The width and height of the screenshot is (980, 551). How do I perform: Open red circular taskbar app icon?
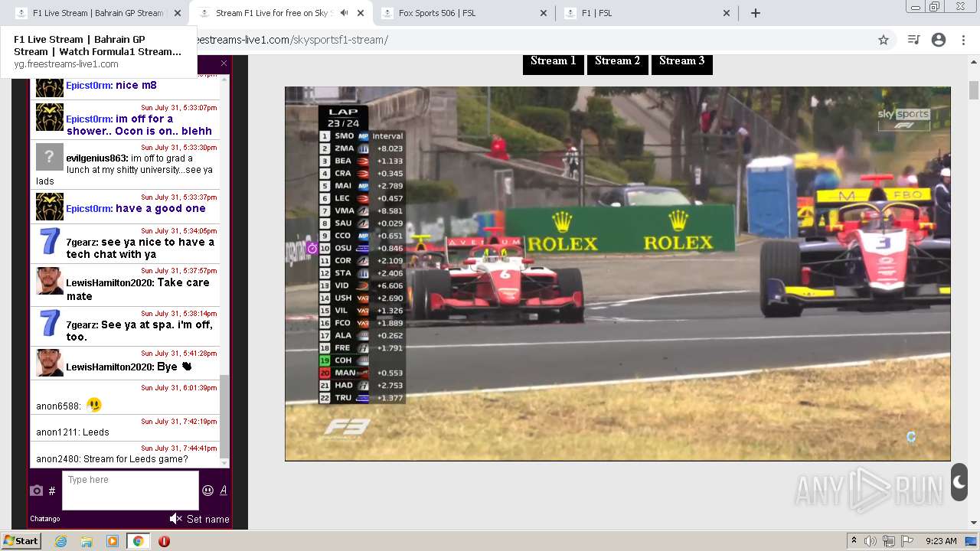click(x=164, y=541)
